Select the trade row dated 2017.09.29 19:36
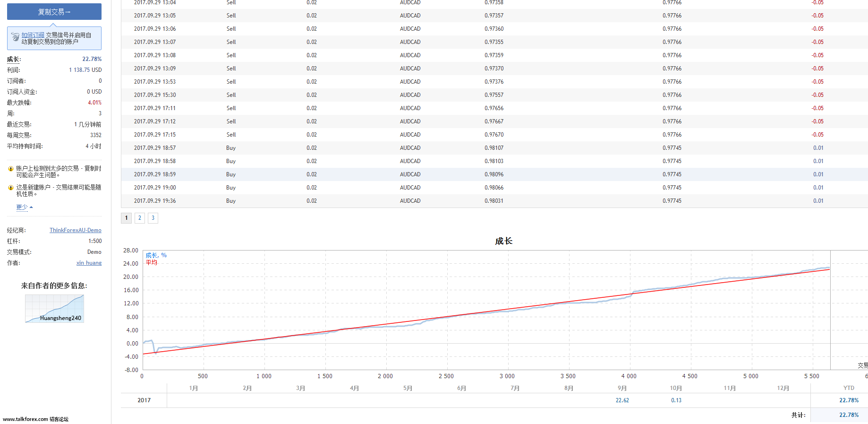Viewport: 868px width, 424px height. (x=494, y=201)
